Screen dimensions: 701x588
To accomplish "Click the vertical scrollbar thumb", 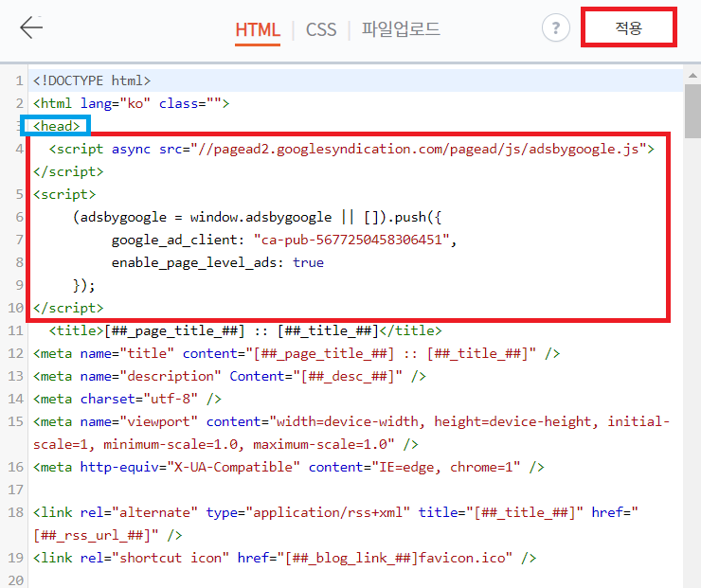I will point(692,111).
